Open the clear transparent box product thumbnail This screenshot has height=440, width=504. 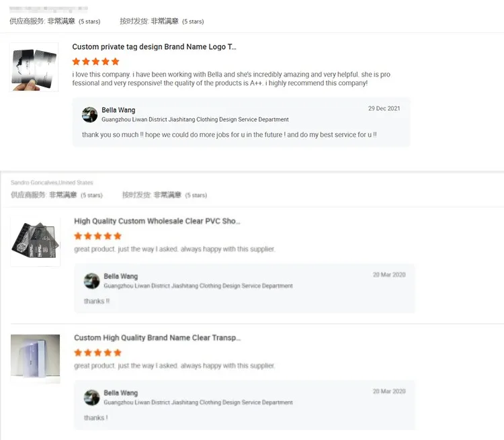point(35,359)
